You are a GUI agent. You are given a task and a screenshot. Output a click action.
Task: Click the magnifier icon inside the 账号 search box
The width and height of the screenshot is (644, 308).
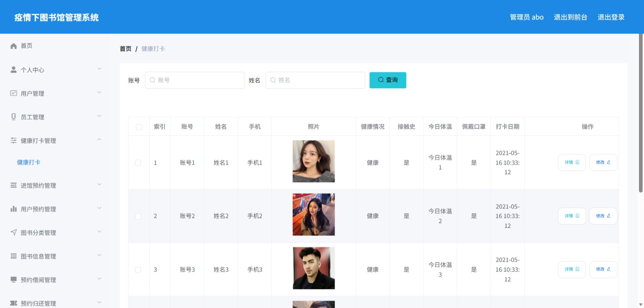tap(153, 80)
